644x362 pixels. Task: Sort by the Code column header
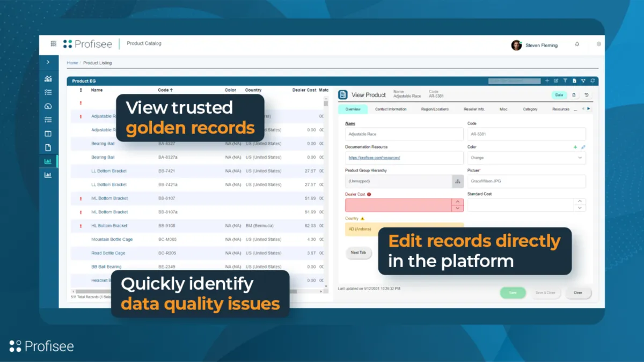165,90
